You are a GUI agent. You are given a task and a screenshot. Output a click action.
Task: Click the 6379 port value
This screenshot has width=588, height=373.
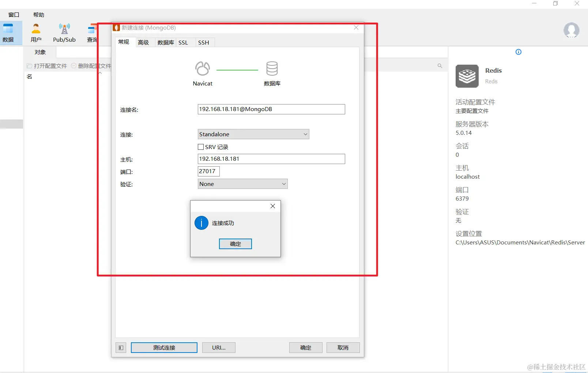click(462, 199)
